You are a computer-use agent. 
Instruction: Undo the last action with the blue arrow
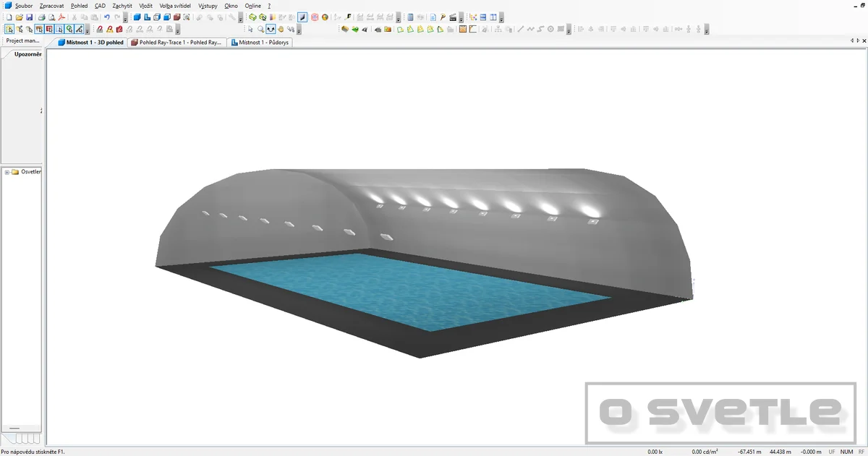106,17
